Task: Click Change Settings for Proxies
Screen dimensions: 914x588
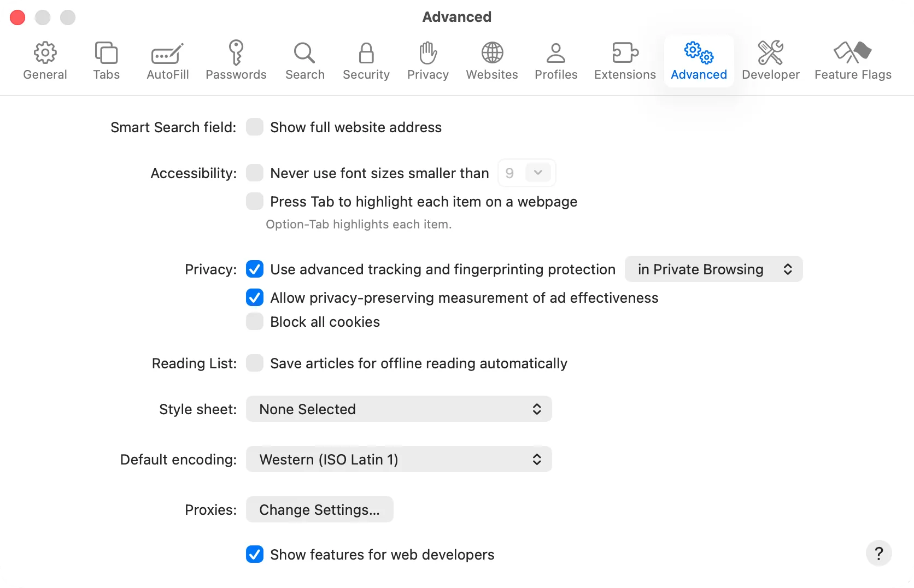Action: pyautogui.click(x=320, y=510)
